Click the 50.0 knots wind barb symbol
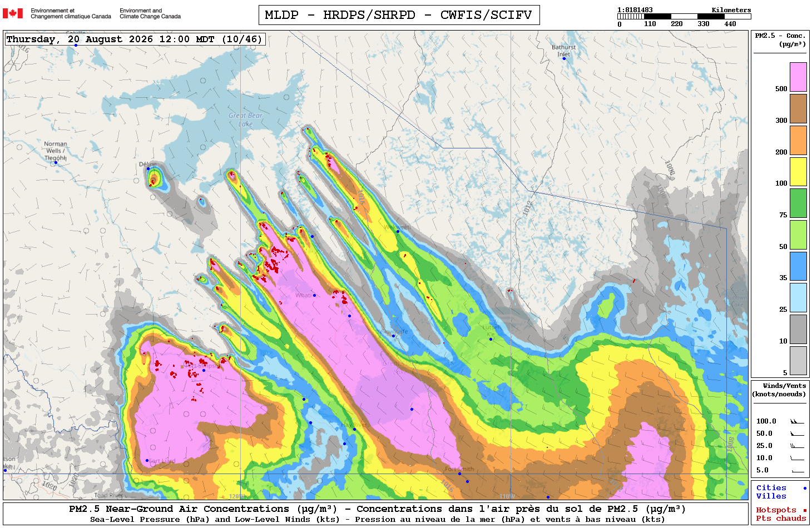812x528 pixels. 797,434
